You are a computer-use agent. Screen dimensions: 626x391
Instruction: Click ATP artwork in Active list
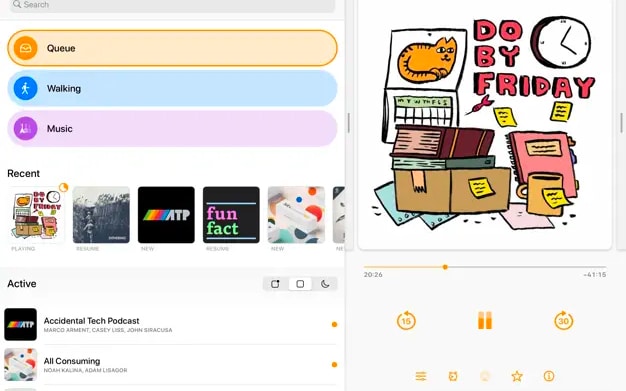coord(20,324)
